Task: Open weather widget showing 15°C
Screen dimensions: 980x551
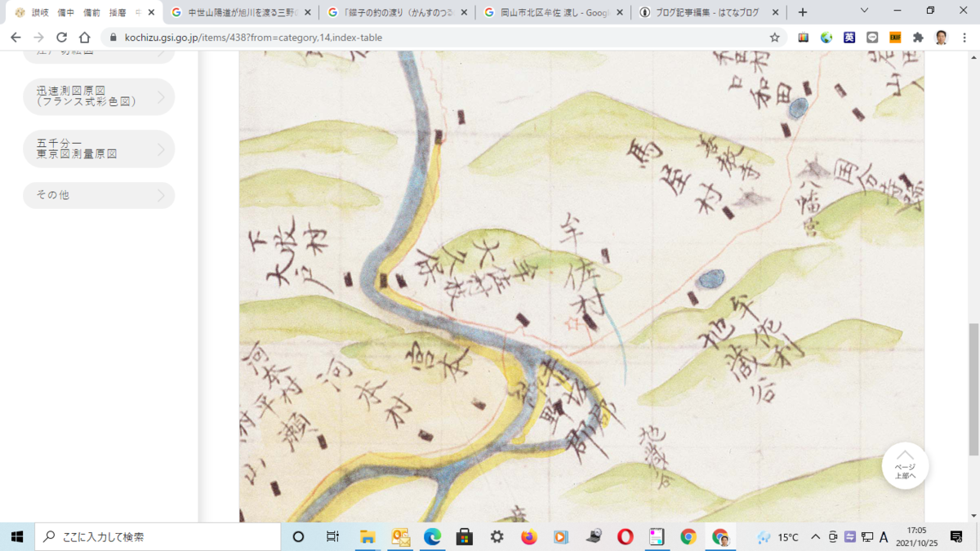Action: tap(777, 536)
